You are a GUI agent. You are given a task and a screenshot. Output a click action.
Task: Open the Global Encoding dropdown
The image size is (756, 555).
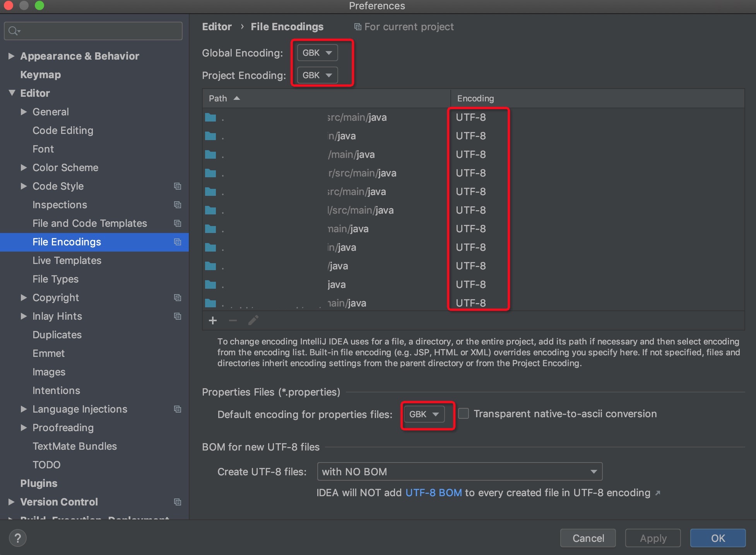tap(317, 53)
